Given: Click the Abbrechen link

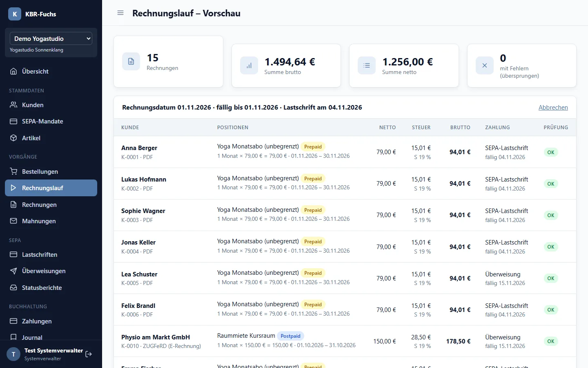Looking at the screenshot, I should (x=553, y=108).
